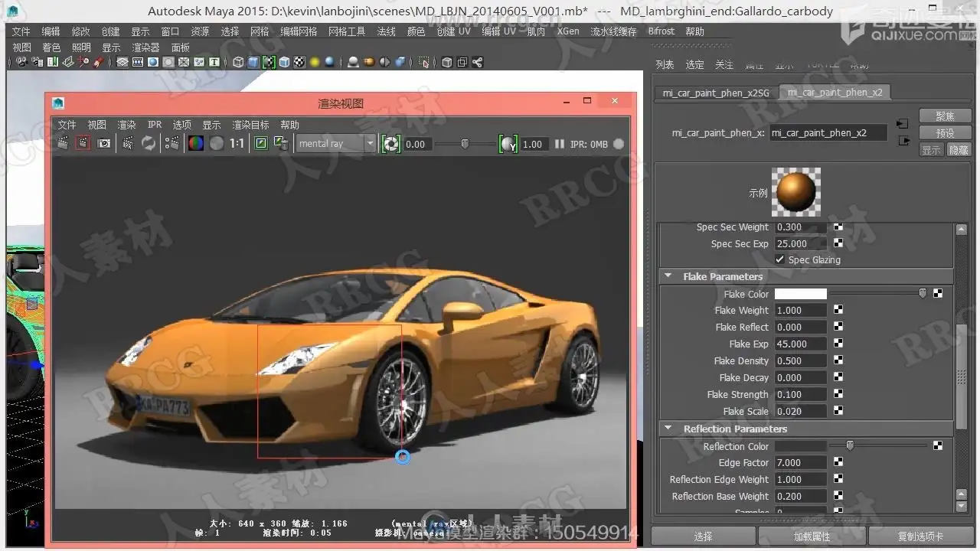Click map button next to Spec Sec Weight

(x=838, y=227)
